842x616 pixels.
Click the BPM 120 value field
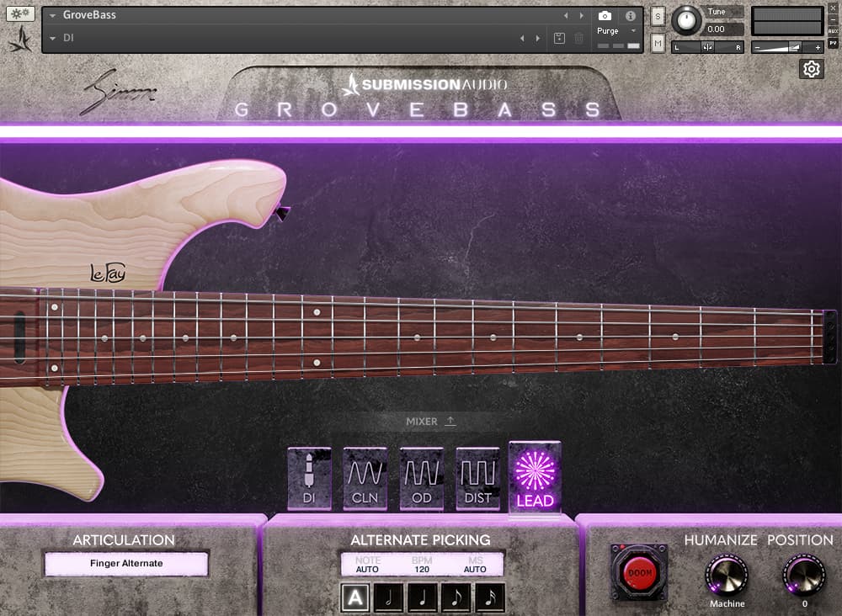coord(422,569)
